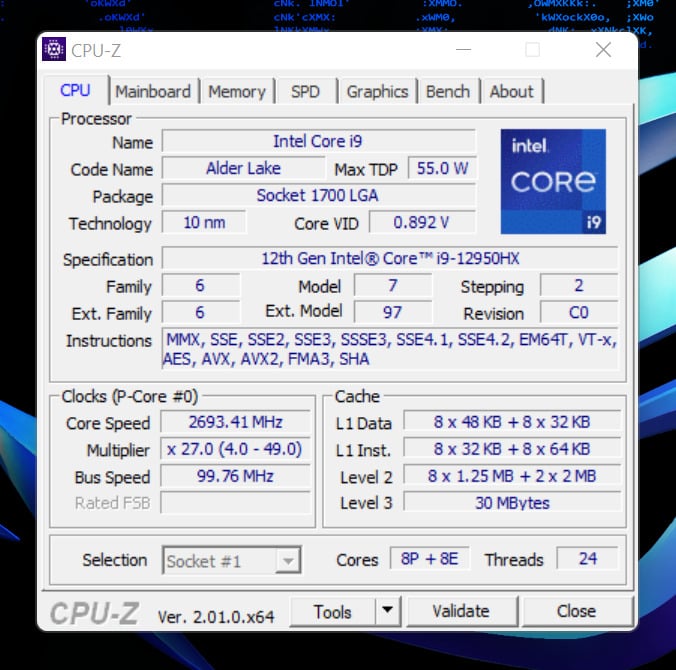676x670 pixels.
Task: Expand the Tools dropdown arrow
Action: [388, 611]
